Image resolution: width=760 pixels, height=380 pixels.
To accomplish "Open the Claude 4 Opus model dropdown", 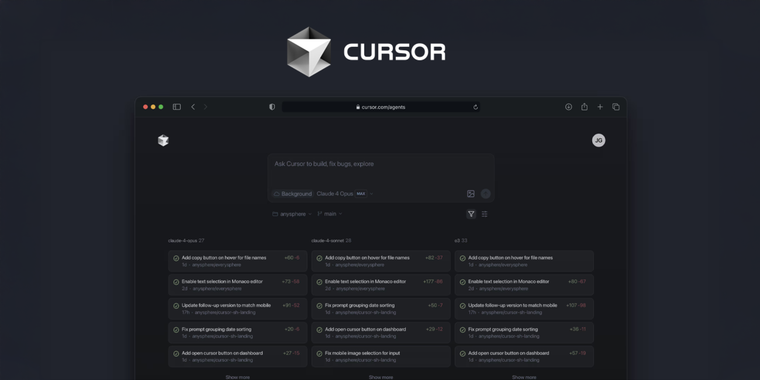I will point(345,194).
